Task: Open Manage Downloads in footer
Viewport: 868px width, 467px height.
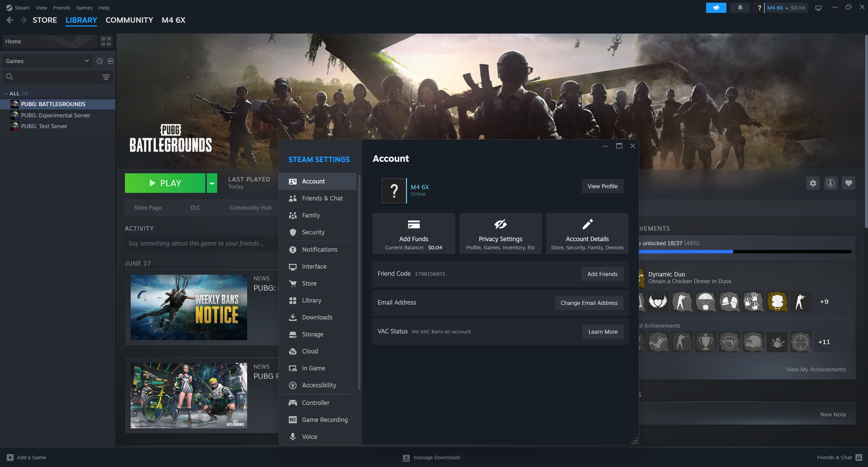Action: [431, 458]
